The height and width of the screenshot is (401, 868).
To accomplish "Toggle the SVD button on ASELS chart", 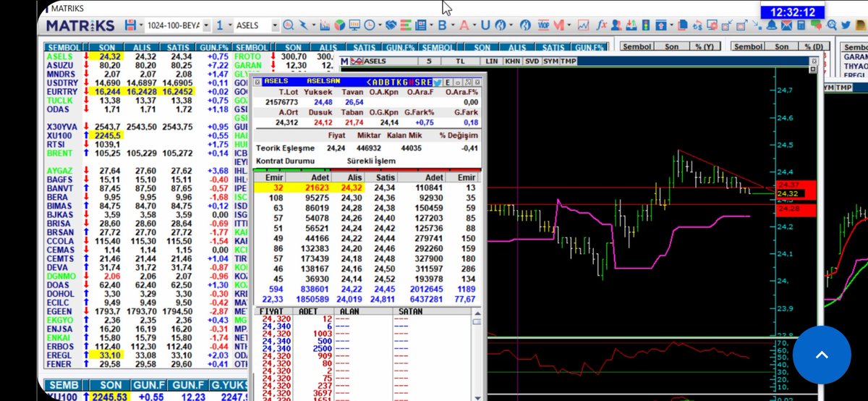I will pos(532,62).
